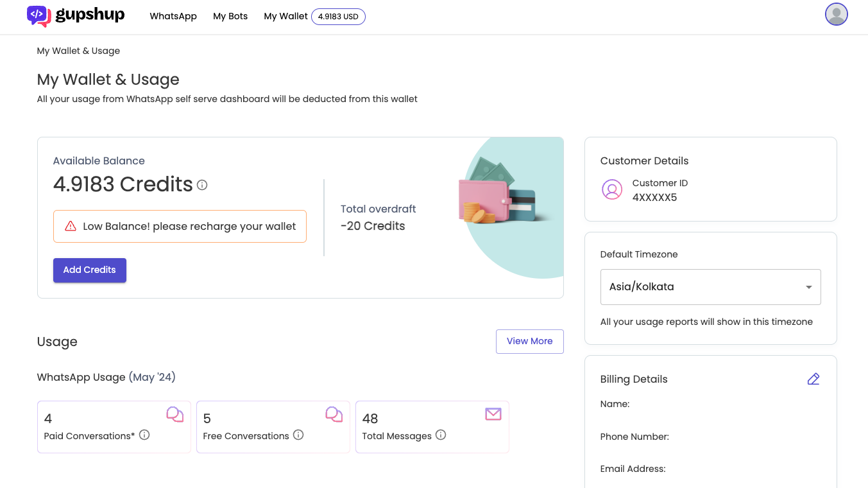Click the 'Low Balance! please recharge your wallet' alert

pyautogui.click(x=180, y=226)
